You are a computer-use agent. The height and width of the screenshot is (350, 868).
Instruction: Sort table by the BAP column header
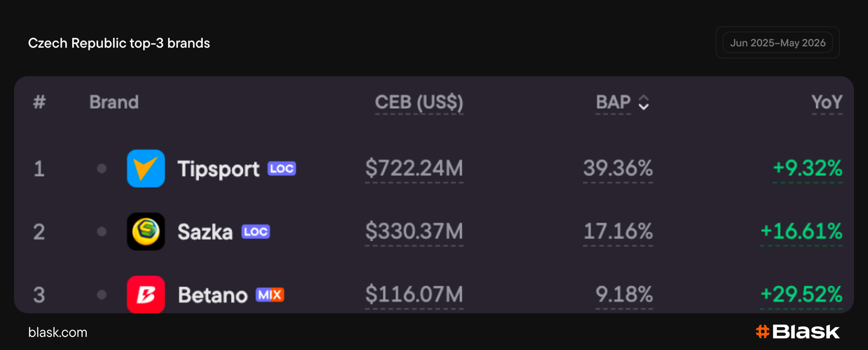tap(613, 102)
